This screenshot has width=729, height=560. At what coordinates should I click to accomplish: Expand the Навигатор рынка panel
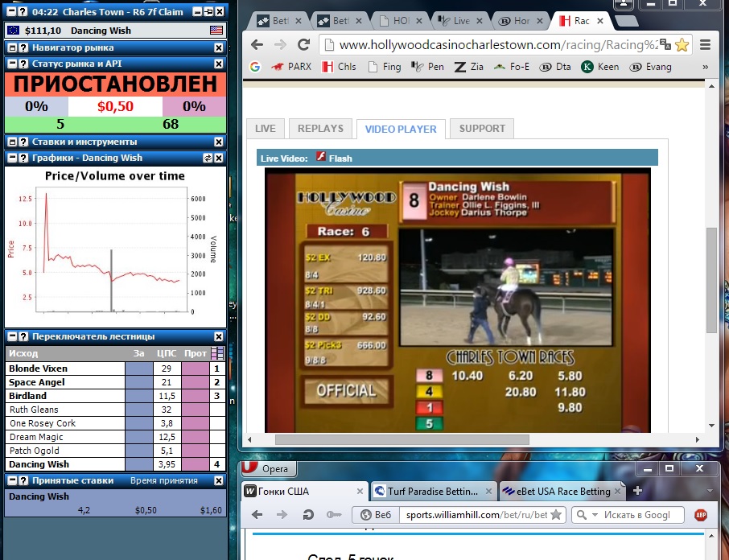click(x=12, y=48)
